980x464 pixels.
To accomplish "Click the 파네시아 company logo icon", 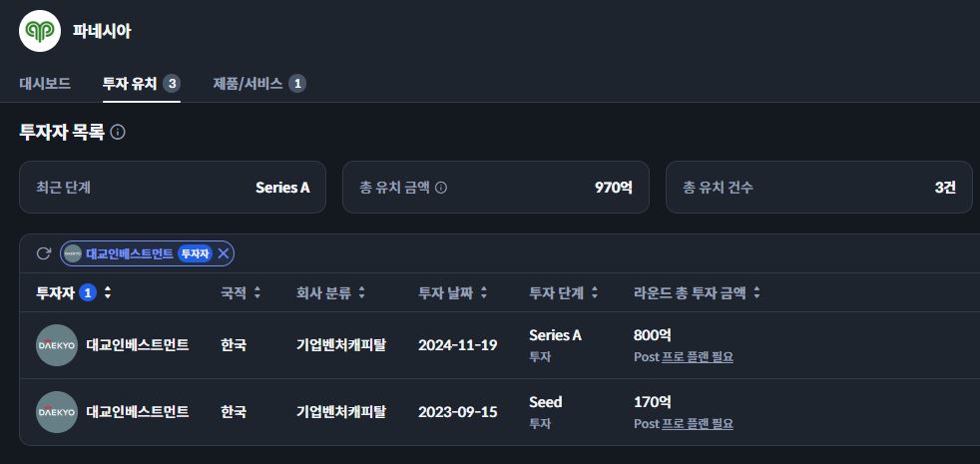I will point(40,31).
